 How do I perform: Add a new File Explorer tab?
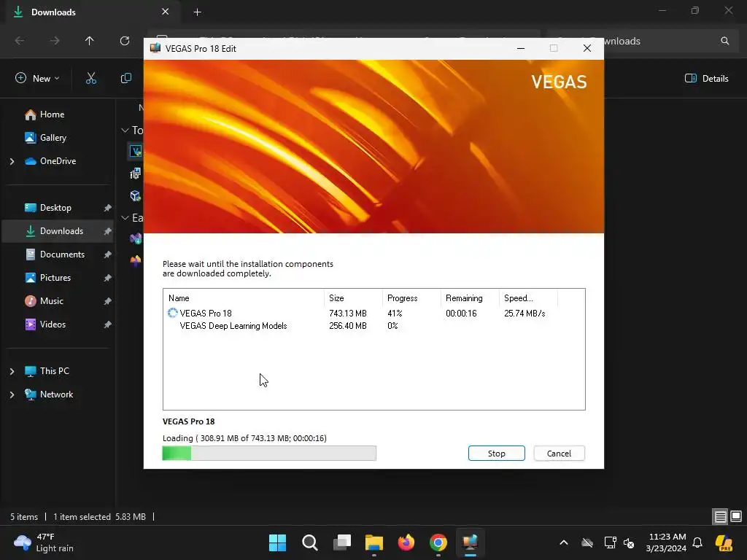point(197,12)
